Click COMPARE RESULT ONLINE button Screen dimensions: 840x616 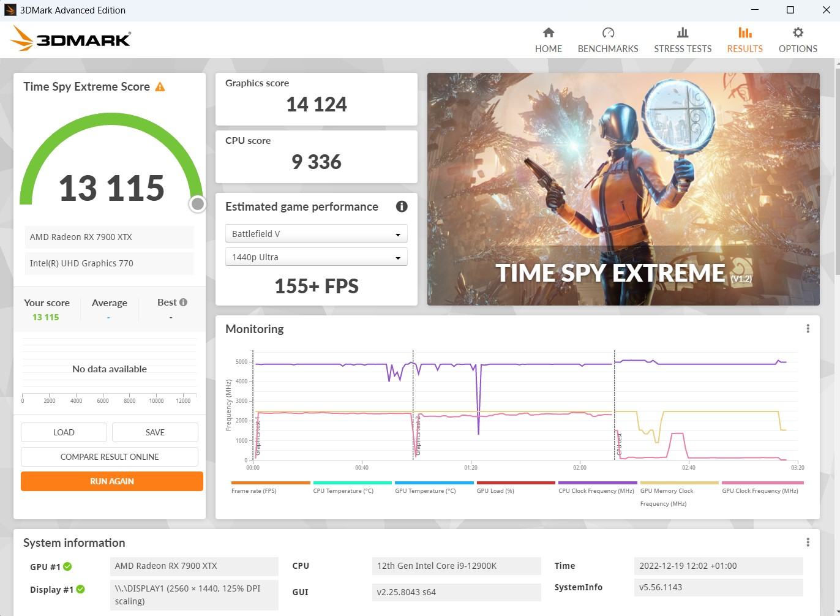[x=110, y=457]
